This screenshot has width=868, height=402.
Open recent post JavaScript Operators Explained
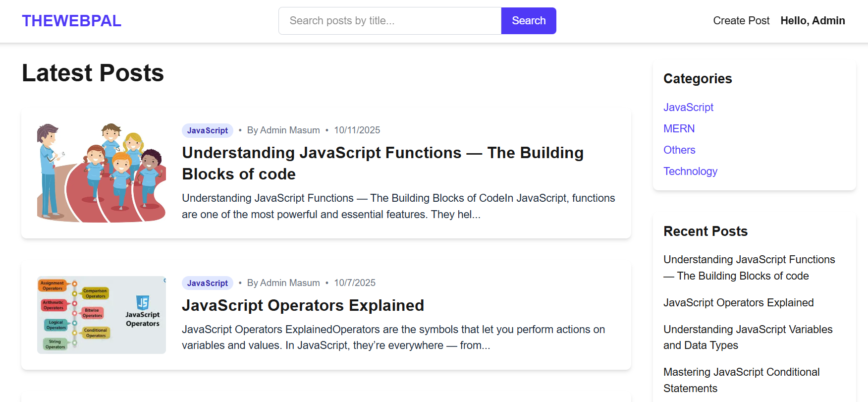click(738, 302)
